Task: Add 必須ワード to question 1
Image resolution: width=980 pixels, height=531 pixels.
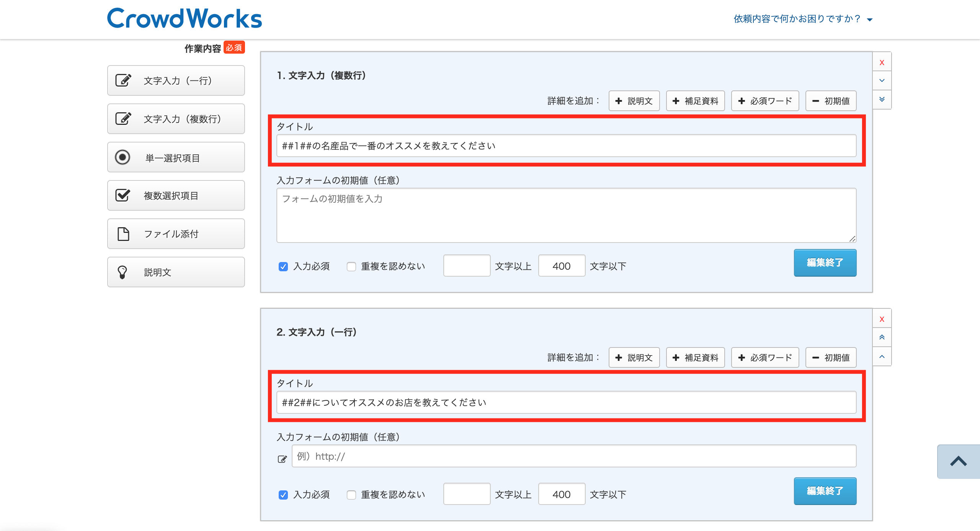Action: pos(765,101)
